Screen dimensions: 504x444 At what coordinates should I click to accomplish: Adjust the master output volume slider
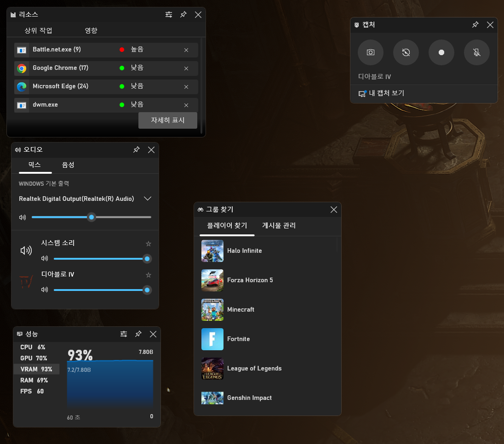(x=92, y=217)
